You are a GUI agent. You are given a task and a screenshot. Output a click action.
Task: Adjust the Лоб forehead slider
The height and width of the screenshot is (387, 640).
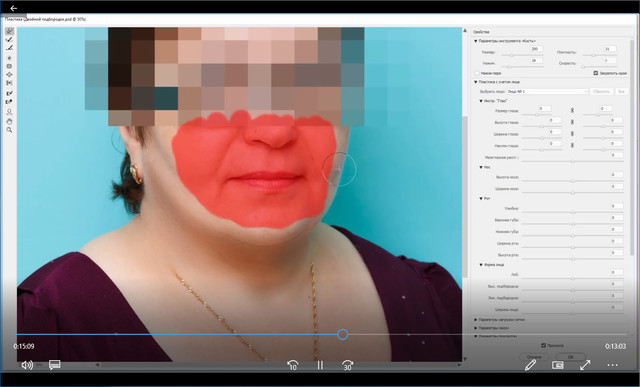coord(573,279)
